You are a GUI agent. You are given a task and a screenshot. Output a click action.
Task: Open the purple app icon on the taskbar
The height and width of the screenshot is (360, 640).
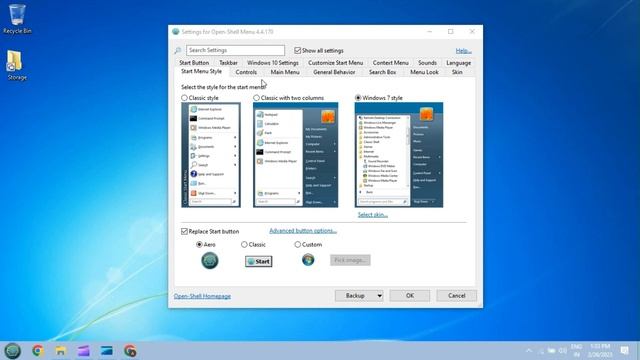[84, 351]
